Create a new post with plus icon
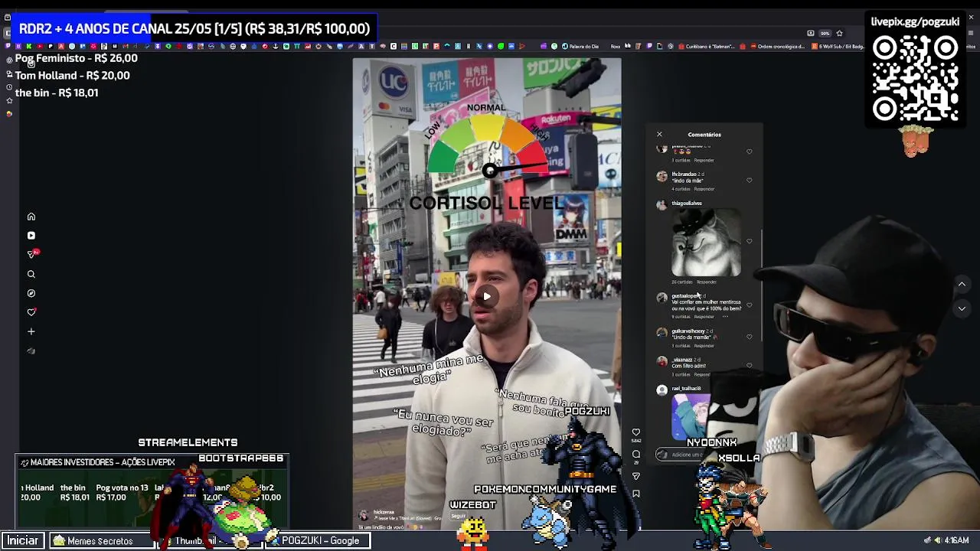 31,331
